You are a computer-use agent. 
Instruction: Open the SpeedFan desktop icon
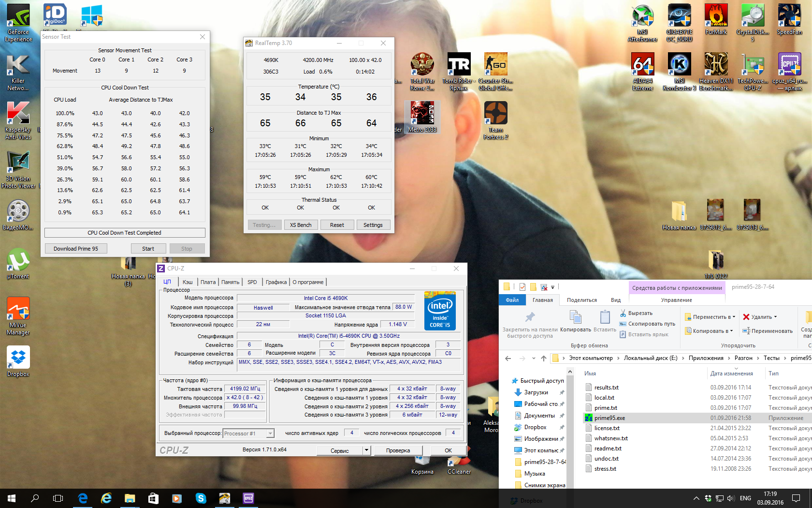pos(789,19)
